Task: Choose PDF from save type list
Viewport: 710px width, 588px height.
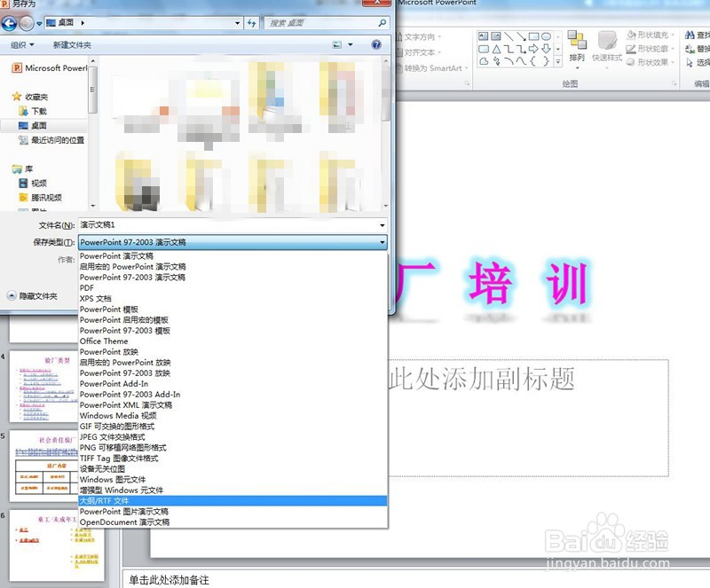Action: click(233, 288)
